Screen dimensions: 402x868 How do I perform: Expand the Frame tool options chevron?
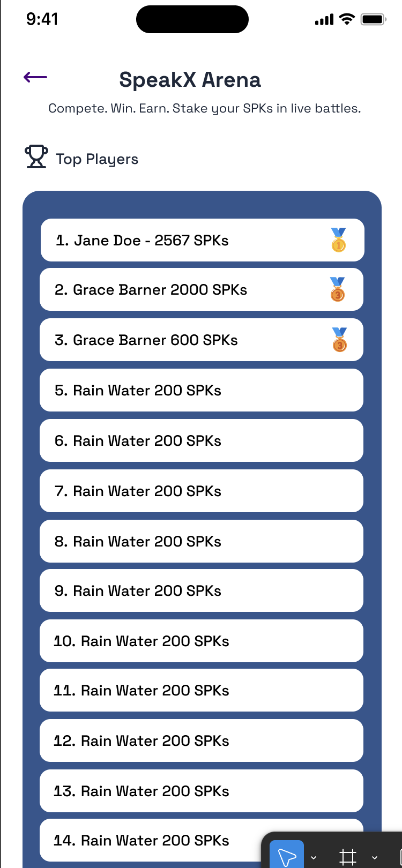pos(375,857)
